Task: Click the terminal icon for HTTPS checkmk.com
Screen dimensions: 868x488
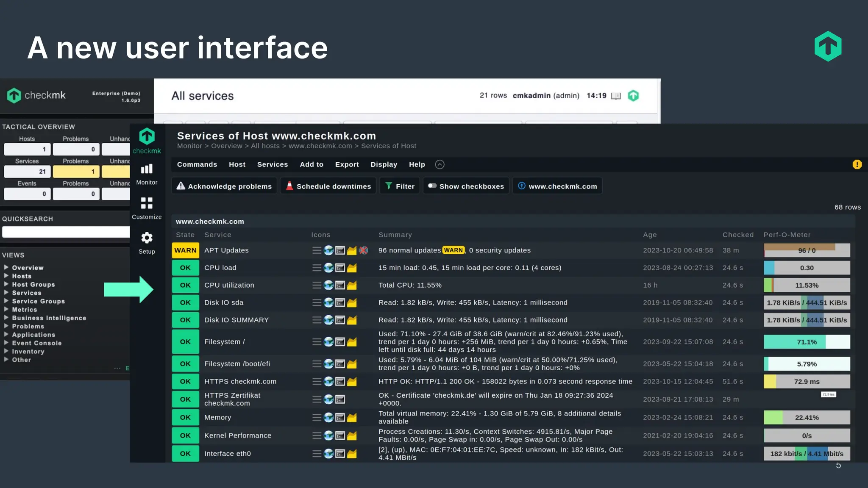Action: 340,382
